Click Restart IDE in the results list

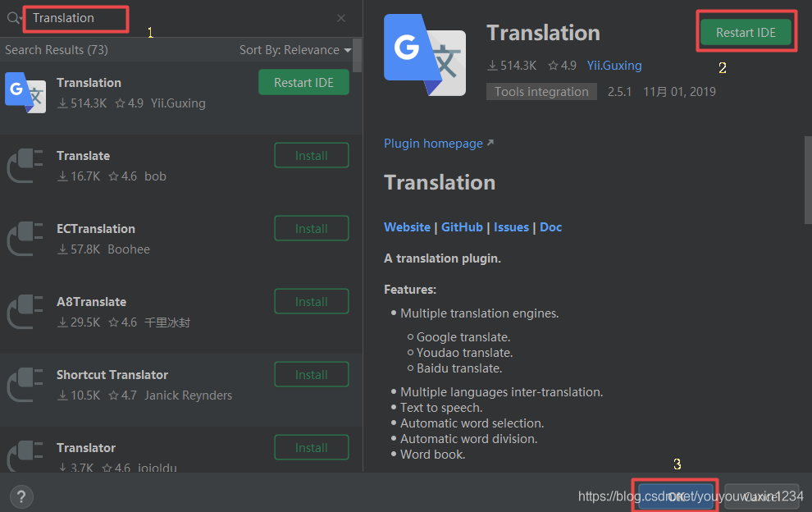[x=303, y=82]
